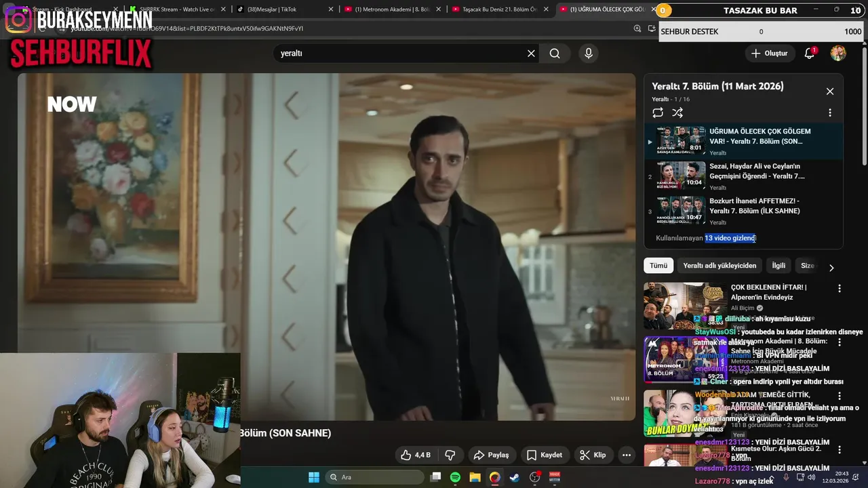Click the system tray microphone icon
Image resolution: width=868 pixels, height=488 pixels.
click(787, 477)
